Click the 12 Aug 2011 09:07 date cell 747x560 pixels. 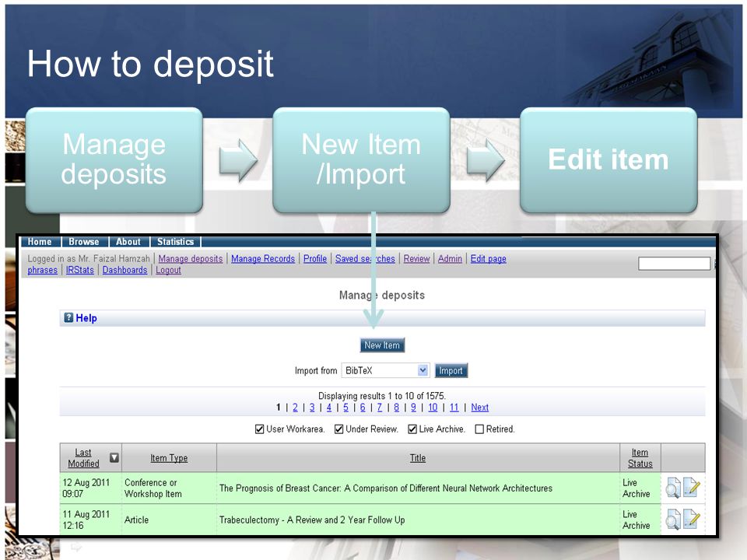coord(90,488)
